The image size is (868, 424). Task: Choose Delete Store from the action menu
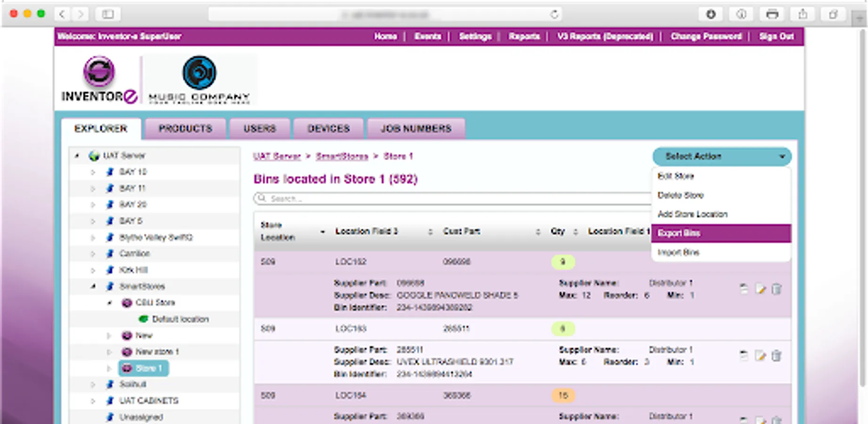coord(721,195)
